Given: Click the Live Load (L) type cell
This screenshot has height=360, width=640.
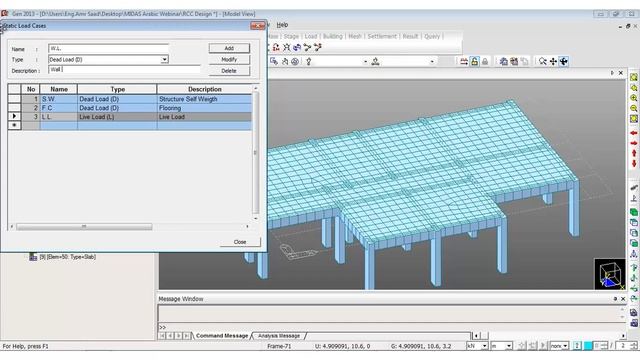Looking at the screenshot, I should (x=117, y=117).
